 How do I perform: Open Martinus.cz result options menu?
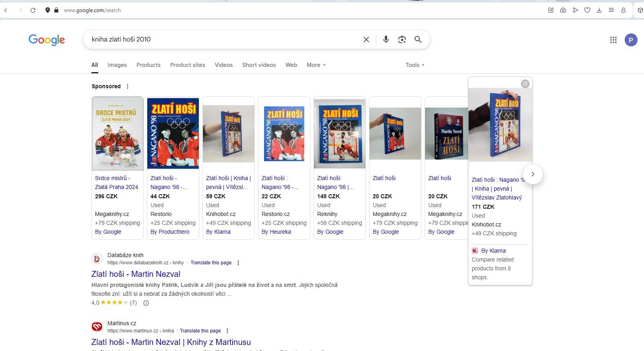(x=227, y=331)
